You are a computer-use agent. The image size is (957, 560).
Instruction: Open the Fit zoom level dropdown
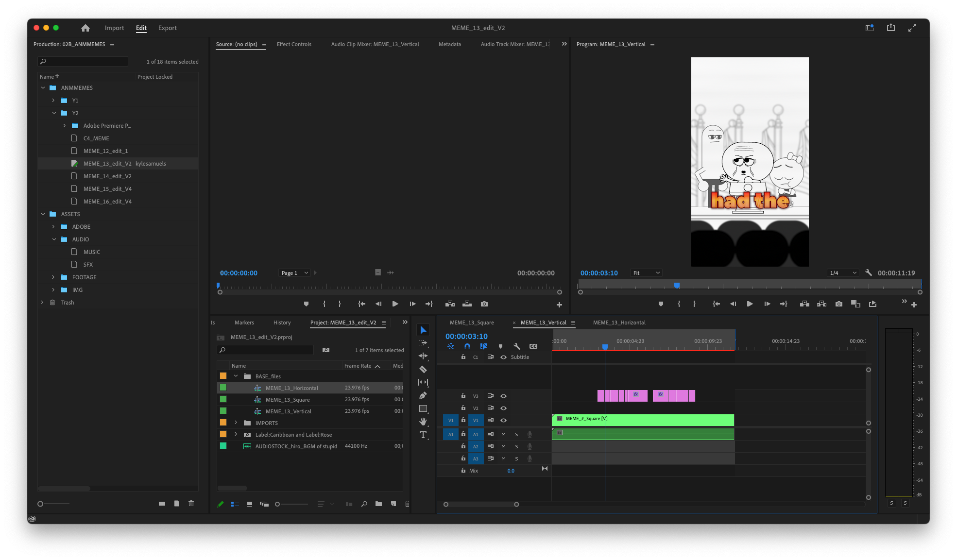click(646, 273)
